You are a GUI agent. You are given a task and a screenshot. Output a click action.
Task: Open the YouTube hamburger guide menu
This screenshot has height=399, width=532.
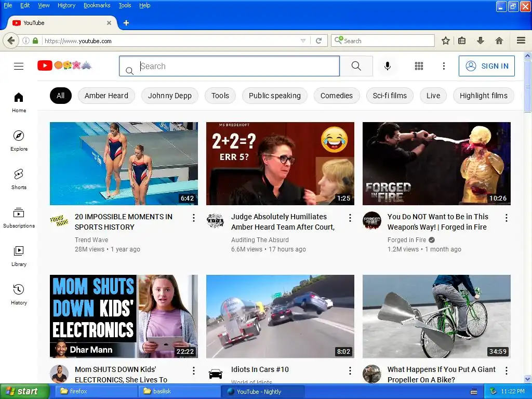tap(19, 66)
